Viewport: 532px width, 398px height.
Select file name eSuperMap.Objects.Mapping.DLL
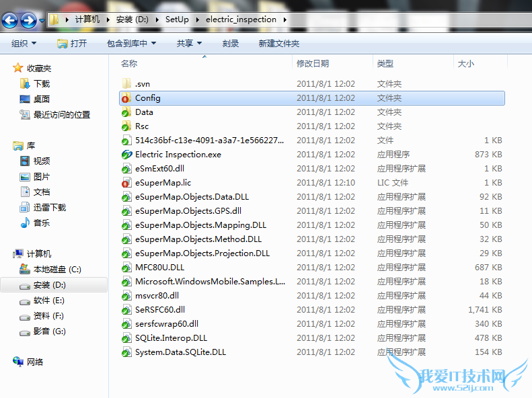[x=201, y=225]
